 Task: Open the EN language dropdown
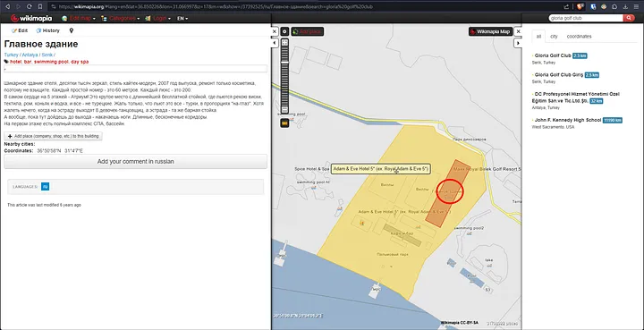[x=182, y=19]
